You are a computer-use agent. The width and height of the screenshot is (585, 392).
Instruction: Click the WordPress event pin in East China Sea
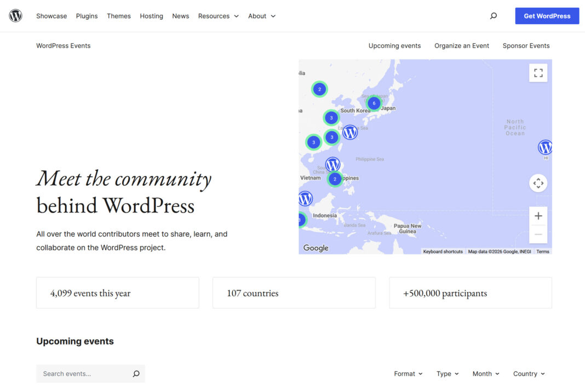(350, 132)
